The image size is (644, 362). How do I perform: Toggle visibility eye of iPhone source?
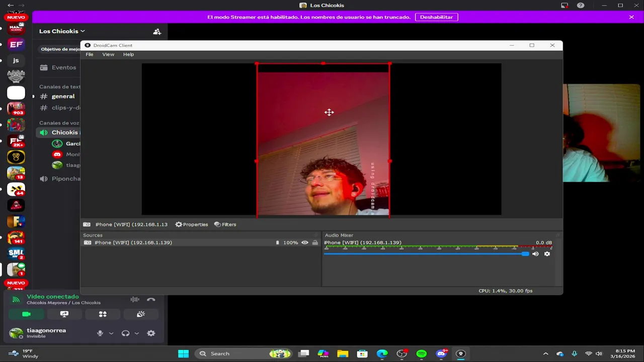[x=305, y=243]
